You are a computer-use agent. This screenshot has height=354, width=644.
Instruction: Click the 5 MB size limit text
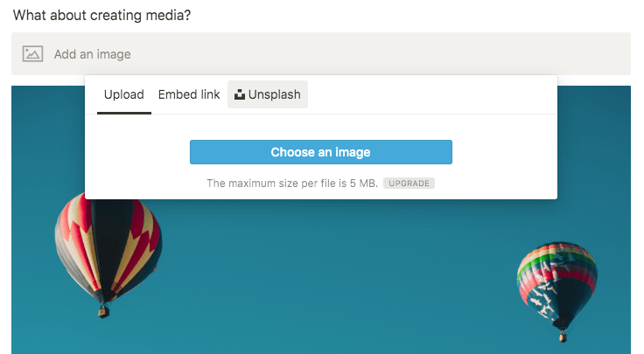coord(363,184)
